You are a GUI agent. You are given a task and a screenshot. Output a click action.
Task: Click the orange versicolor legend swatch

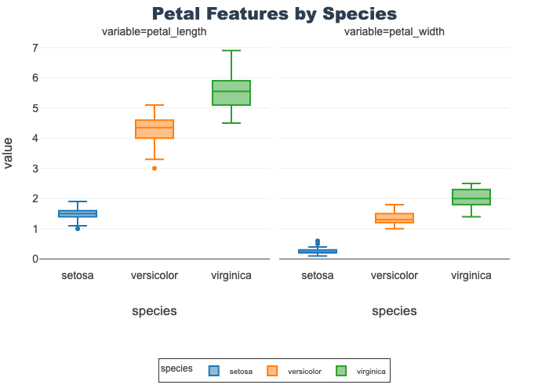click(x=273, y=371)
